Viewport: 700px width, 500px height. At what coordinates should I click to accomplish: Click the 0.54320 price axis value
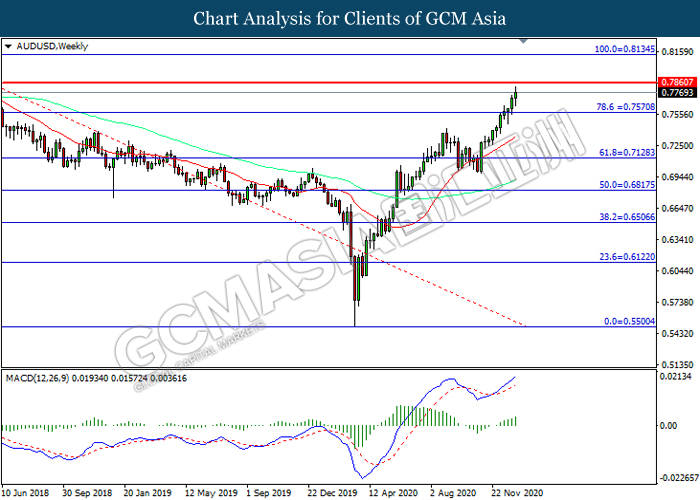[678, 333]
